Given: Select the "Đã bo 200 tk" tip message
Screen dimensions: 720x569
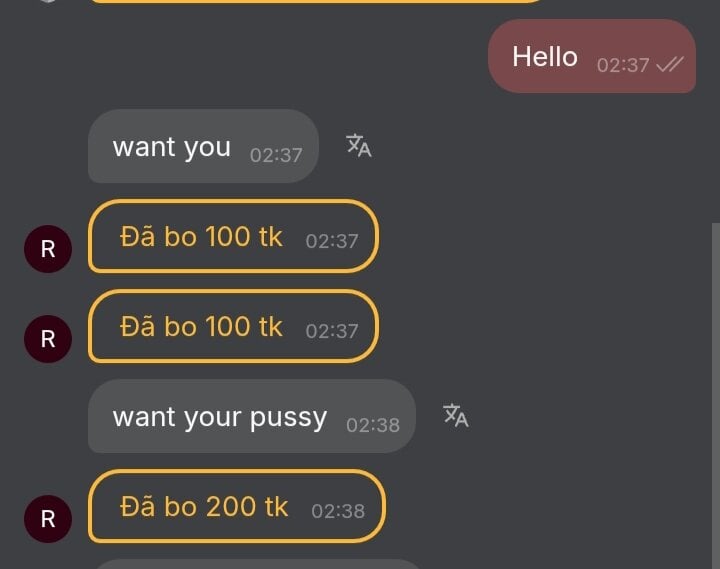Looking at the screenshot, I should pos(236,506).
